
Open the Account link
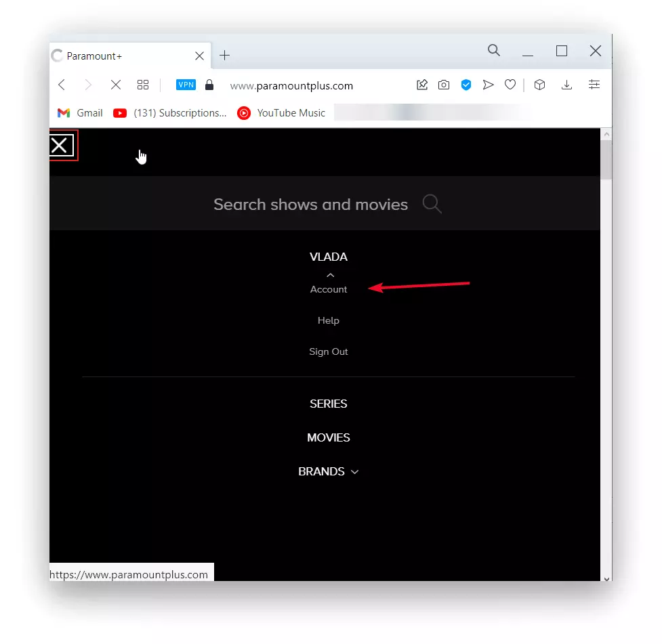pyautogui.click(x=329, y=290)
